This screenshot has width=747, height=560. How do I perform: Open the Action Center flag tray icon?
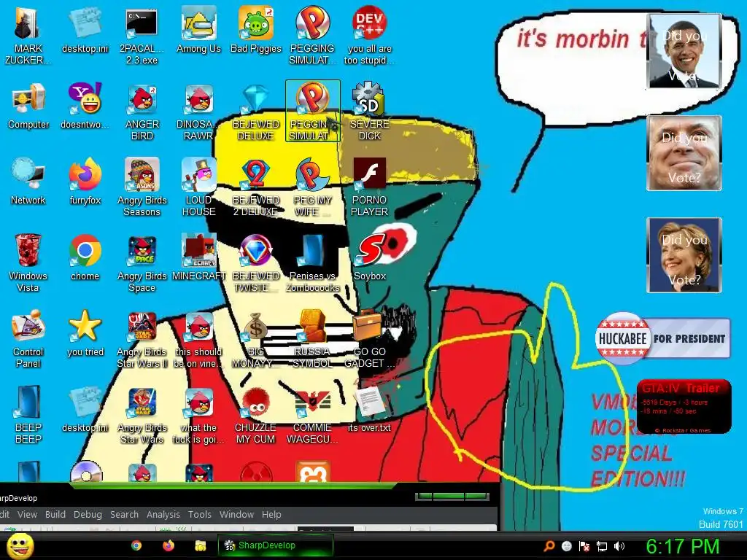pyautogui.click(x=584, y=546)
